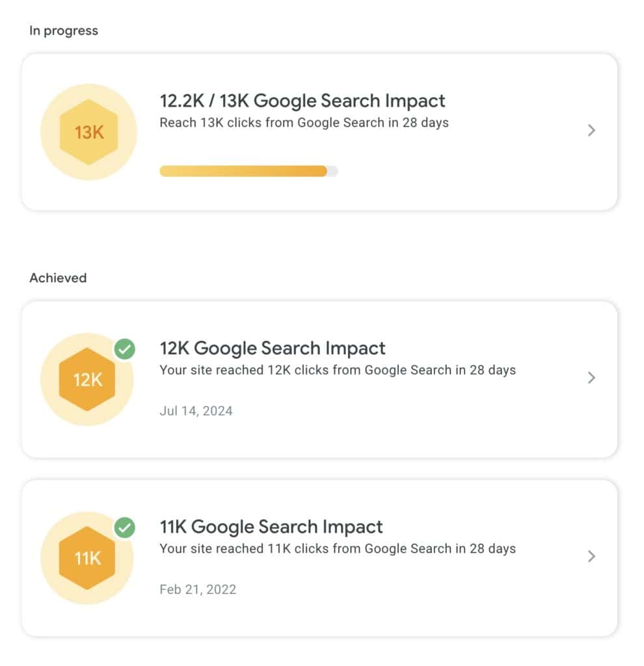Click the 13K progress bar
The height and width of the screenshot is (666, 644).
tap(249, 171)
